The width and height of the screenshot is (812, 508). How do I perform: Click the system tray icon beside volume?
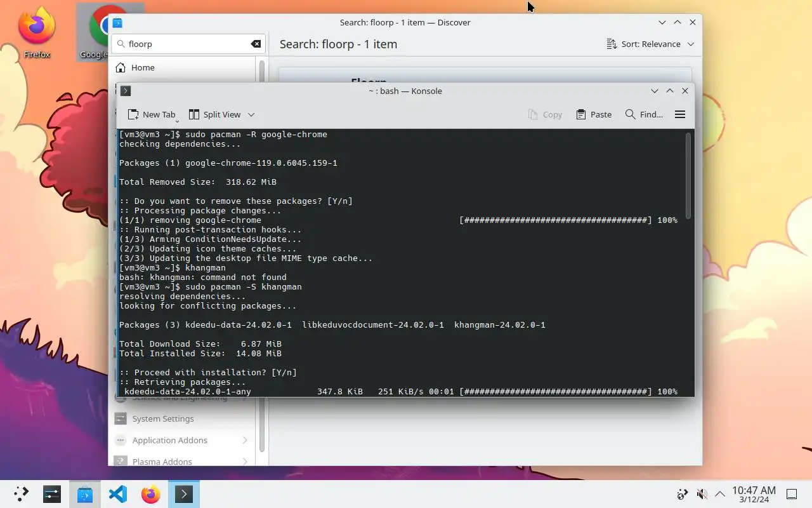683,494
